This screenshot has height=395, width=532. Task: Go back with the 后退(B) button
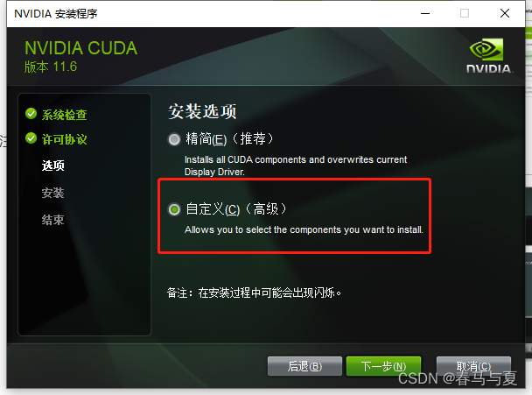tap(304, 366)
